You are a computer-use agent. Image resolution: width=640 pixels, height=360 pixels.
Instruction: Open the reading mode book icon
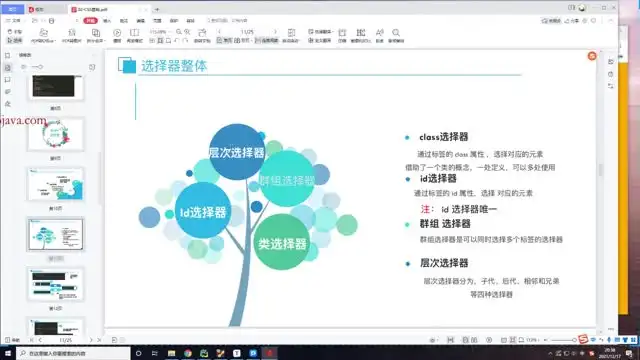134,33
